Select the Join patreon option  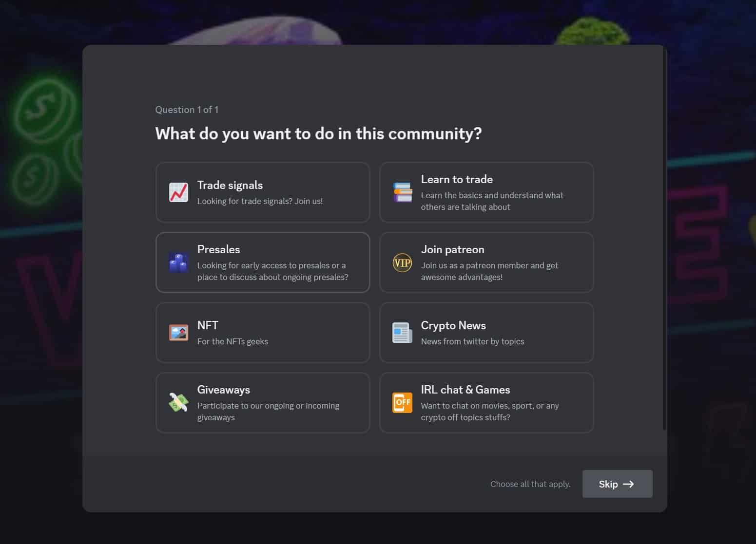[486, 263]
